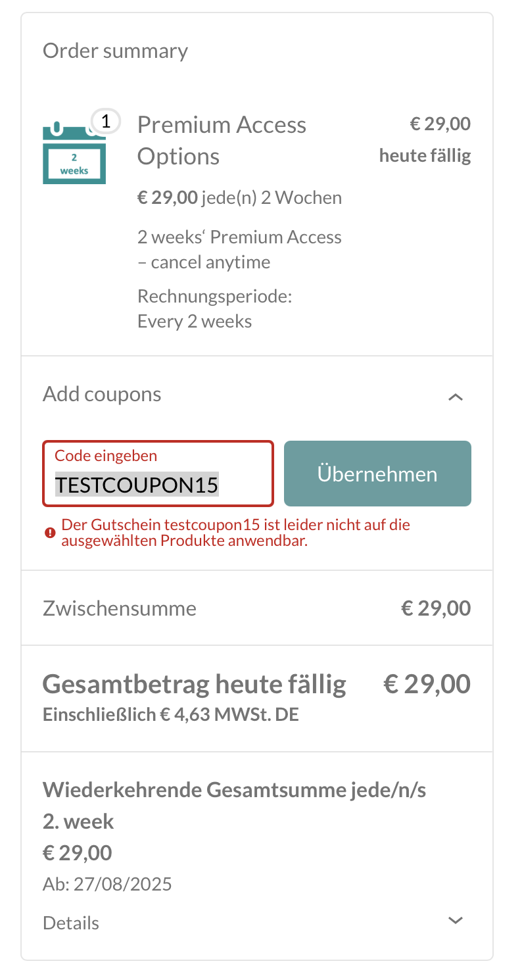Viewport: 522px width, 980px height.
Task: Click the Ab: 27/08/2025 start date
Action: (x=107, y=884)
